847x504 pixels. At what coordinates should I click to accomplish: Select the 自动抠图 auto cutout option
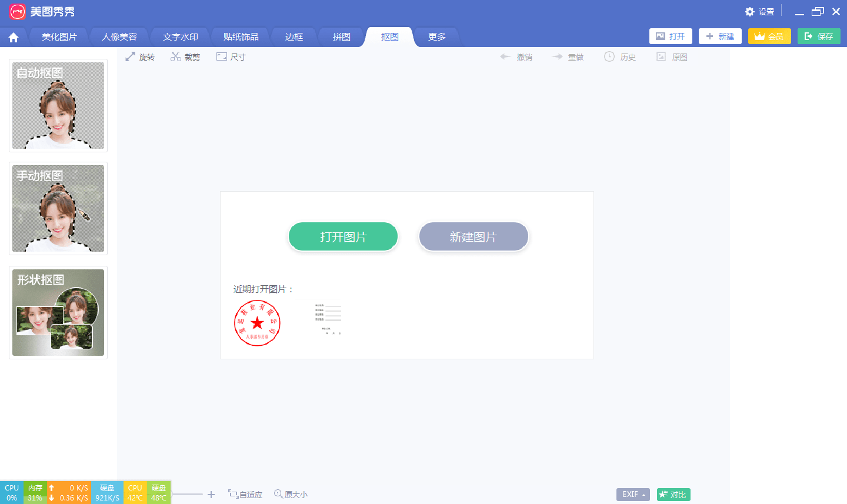point(58,105)
